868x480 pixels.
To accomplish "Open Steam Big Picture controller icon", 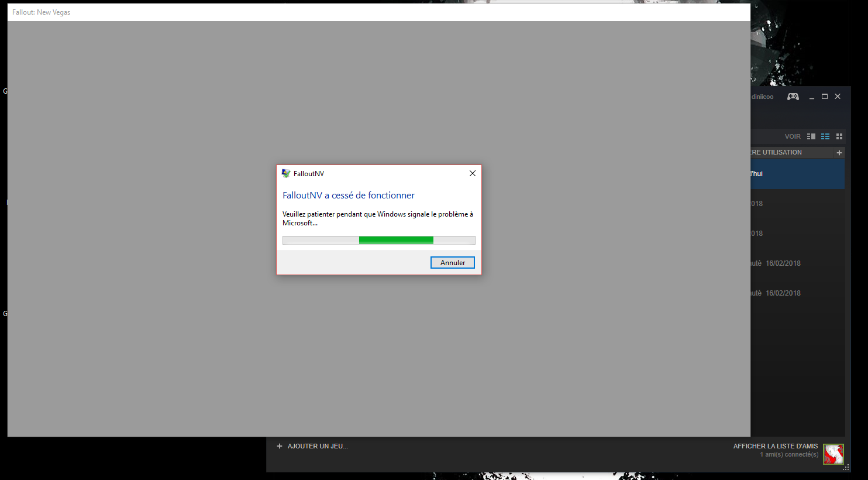I will click(x=793, y=97).
